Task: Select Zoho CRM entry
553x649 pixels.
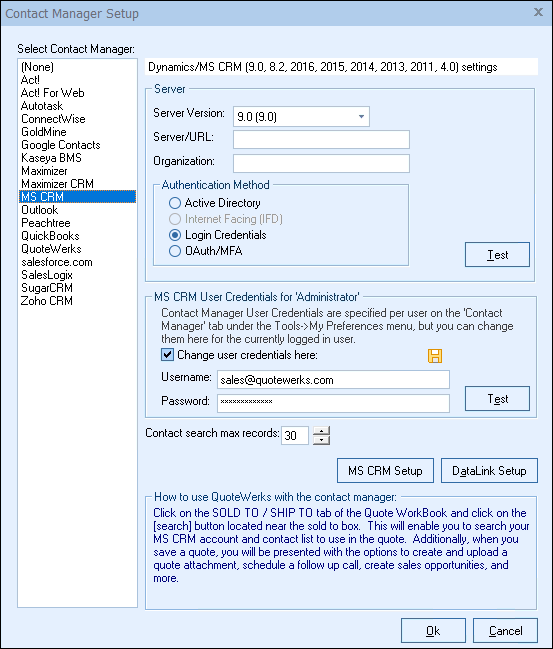Action: click(x=77, y=301)
